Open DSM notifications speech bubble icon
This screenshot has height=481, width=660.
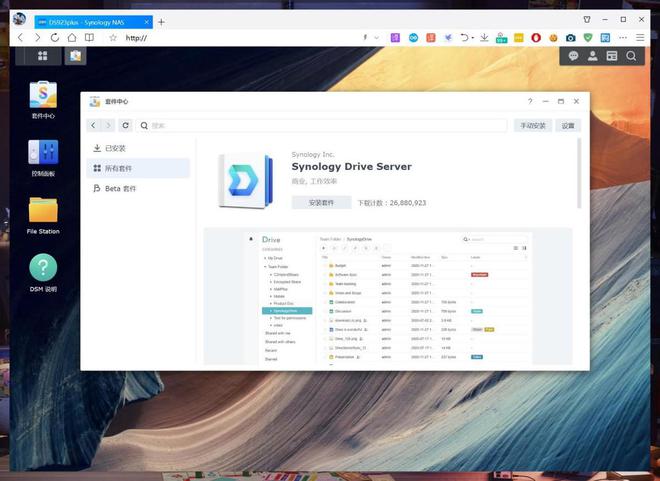pyautogui.click(x=573, y=56)
